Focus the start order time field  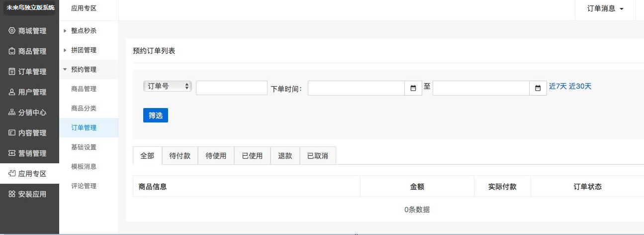click(357, 88)
